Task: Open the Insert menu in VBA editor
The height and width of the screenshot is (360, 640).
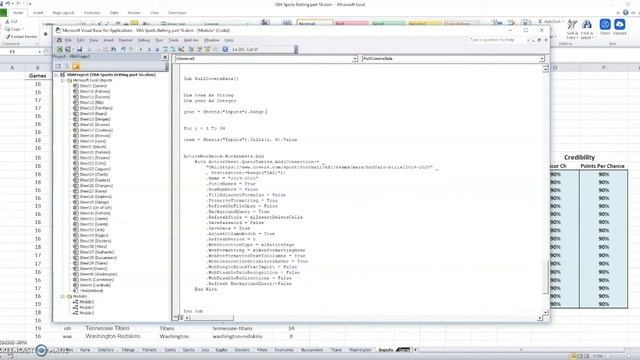Action: [x=109, y=40]
